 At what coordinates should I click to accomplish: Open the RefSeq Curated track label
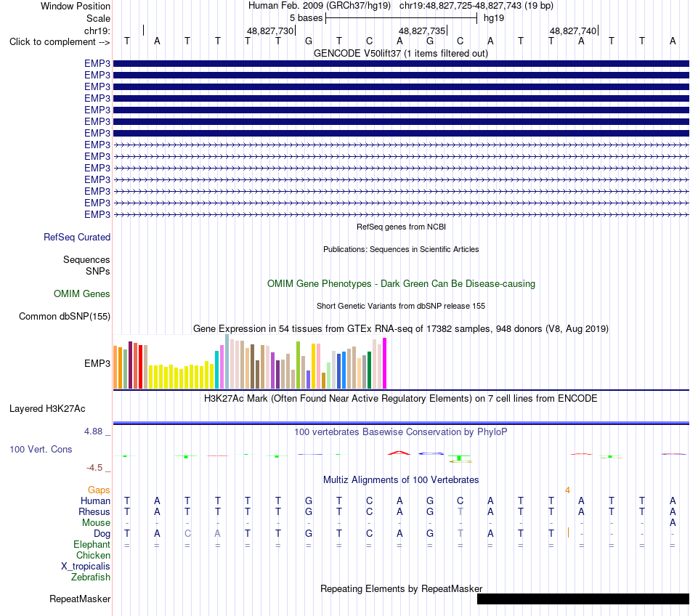(x=77, y=237)
